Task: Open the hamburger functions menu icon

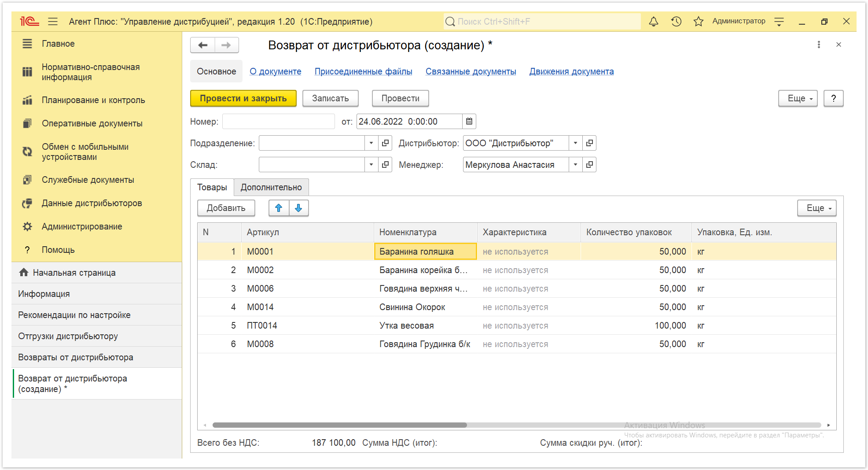Action: click(x=53, y=22)
